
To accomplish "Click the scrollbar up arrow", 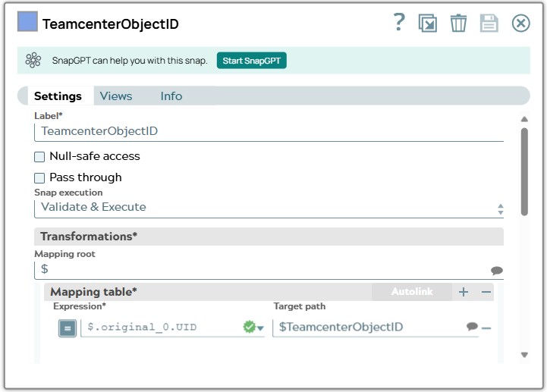I will [x=524, y=119].
